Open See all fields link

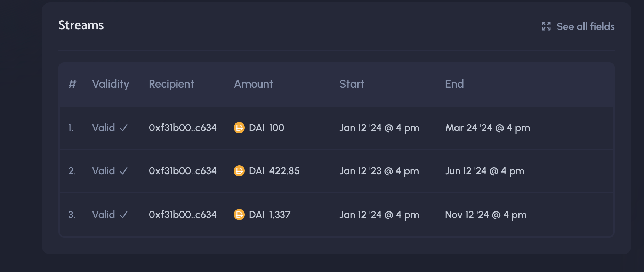click(585, 26)
